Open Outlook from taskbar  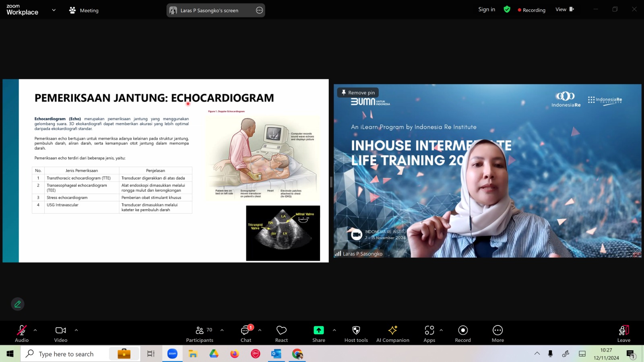point(276,354)
